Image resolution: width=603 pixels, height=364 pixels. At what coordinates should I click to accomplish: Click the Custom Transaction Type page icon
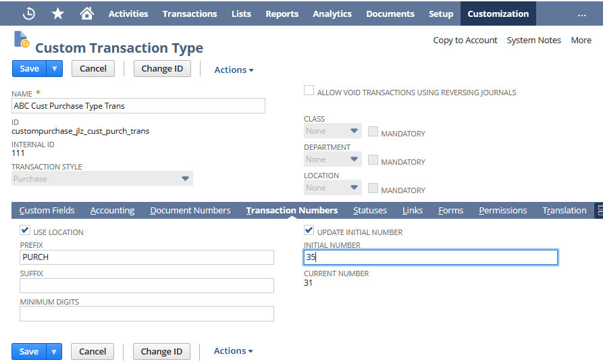tap(21, 39)
